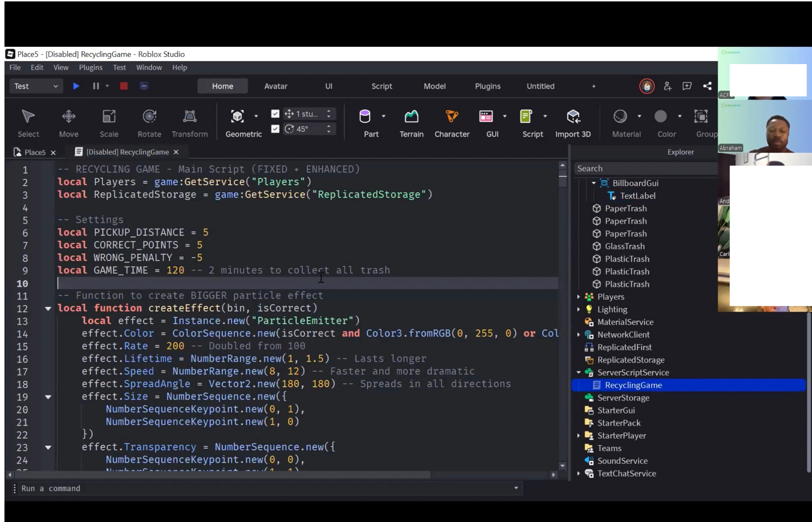Open the Test mode dropdown
Screen dimensions: 812x522
[x=36, y=86]
